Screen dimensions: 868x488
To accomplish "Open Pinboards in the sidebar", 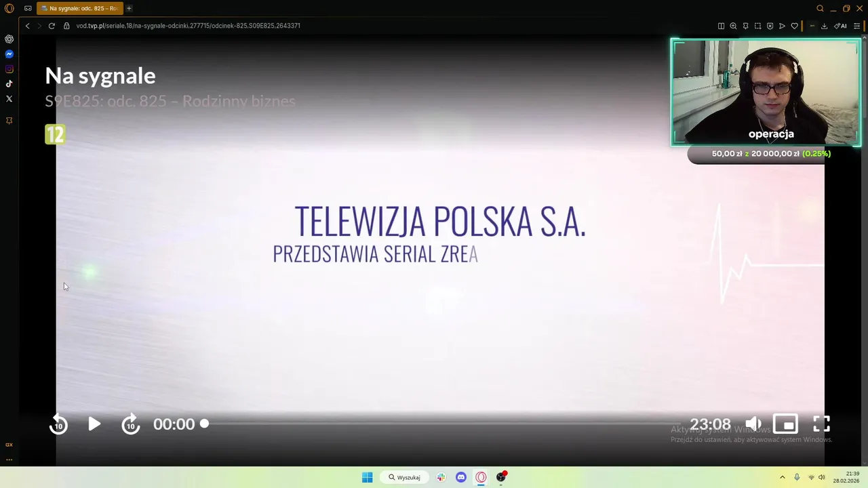I will [9, 121].
